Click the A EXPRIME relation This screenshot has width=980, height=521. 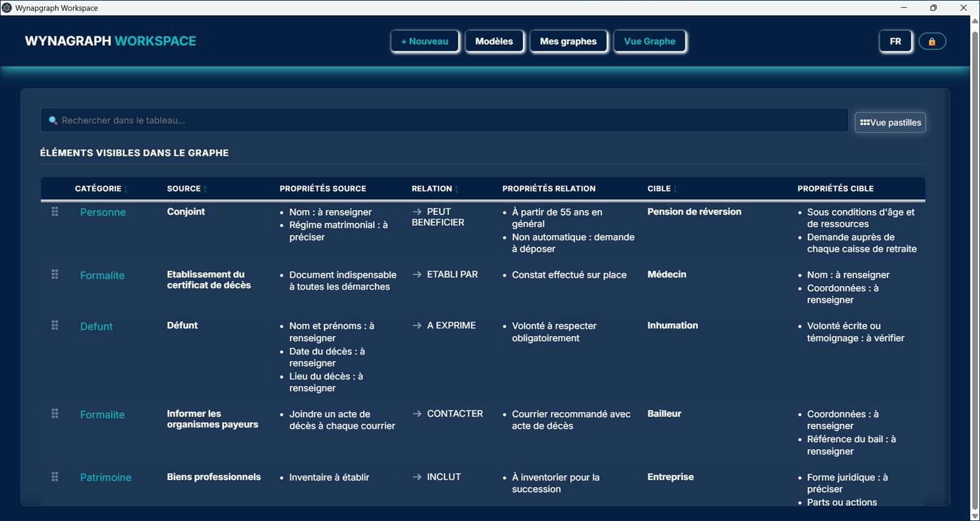pos(444,325)
